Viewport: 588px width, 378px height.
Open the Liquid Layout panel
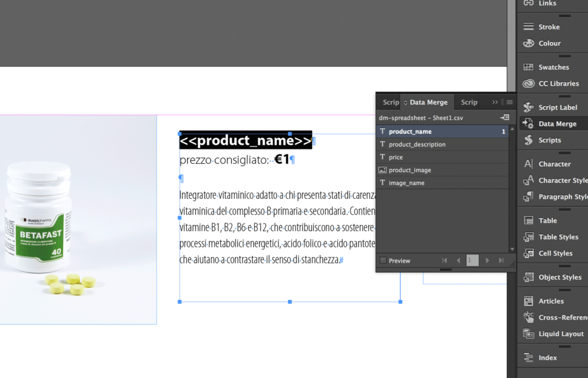click(x=552, y=334)
